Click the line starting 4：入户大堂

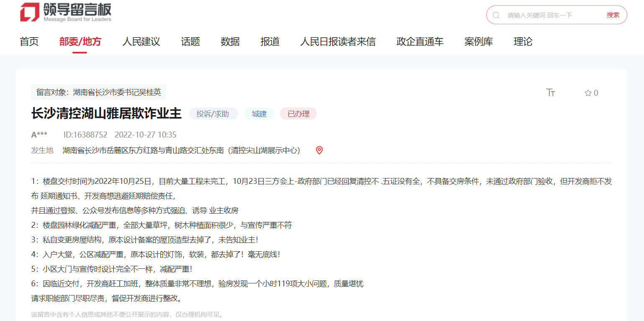pyautogui.click(x=155, y=254)
